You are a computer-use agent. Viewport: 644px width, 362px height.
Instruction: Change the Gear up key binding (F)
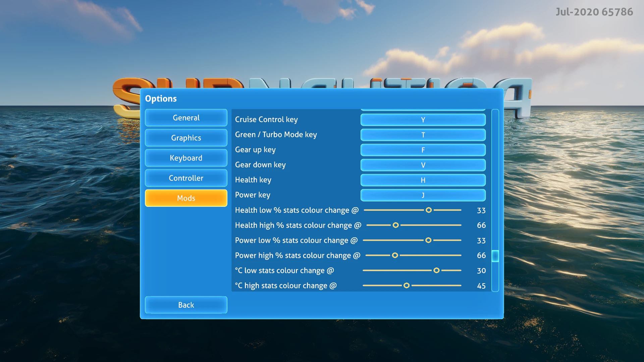pyautogui.click(x=423, y=150)
